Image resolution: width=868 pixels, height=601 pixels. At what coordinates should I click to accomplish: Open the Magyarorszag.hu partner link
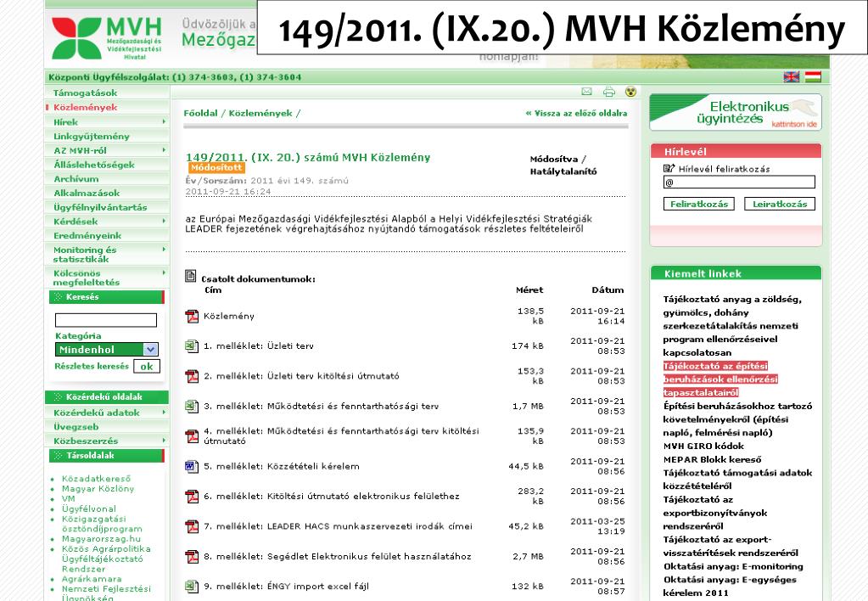click(101, 538)
